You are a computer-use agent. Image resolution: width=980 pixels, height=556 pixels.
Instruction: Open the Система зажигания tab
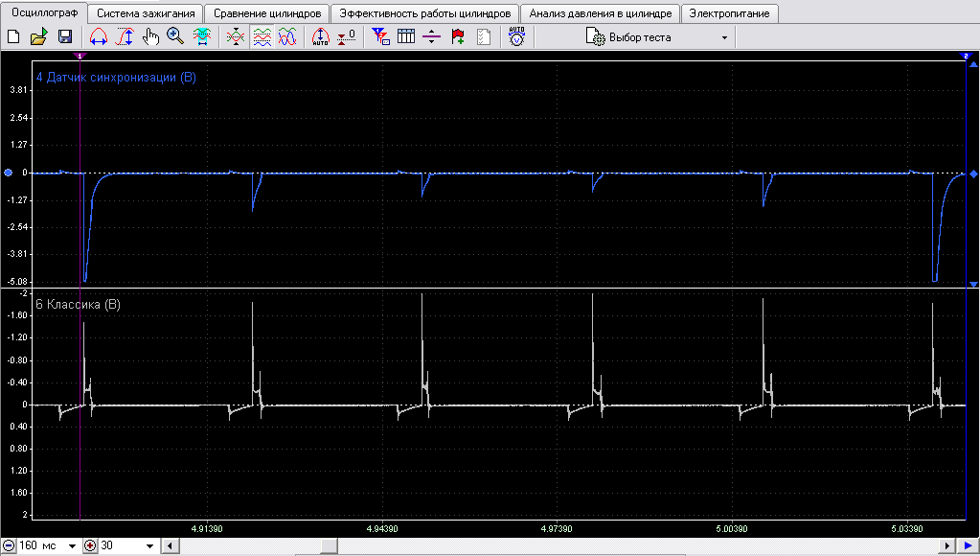146,13
